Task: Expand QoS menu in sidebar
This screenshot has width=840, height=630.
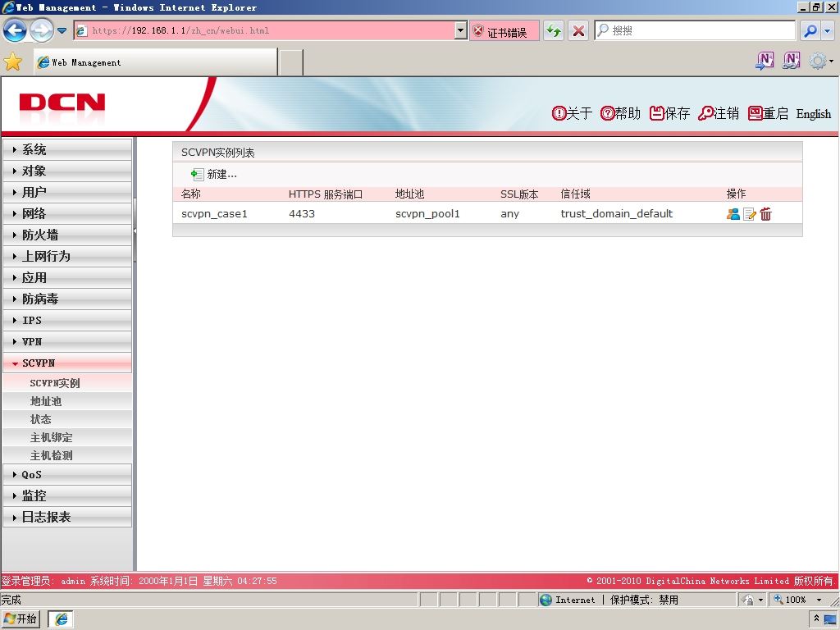Action: [67, 475]
